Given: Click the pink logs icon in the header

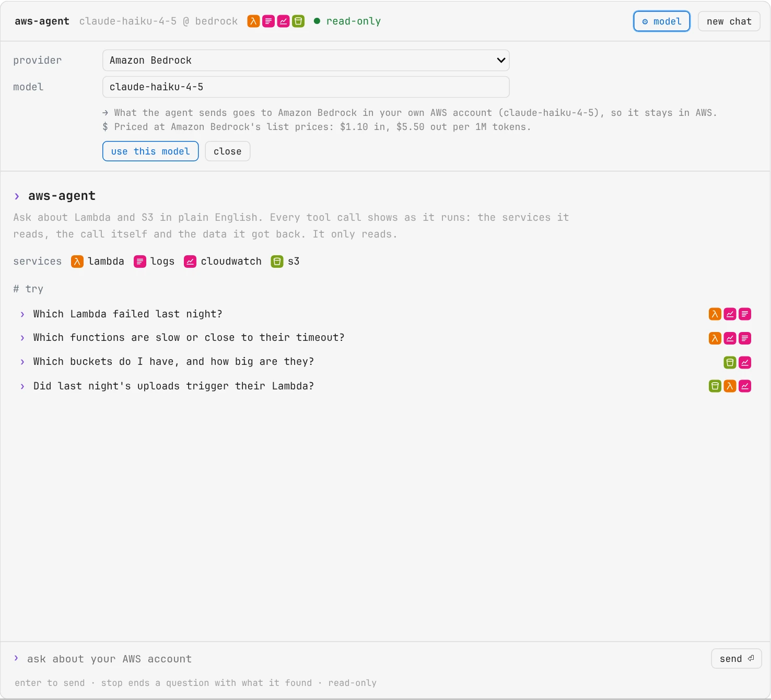Looking at the screenshot, I should tap(268, 21).
